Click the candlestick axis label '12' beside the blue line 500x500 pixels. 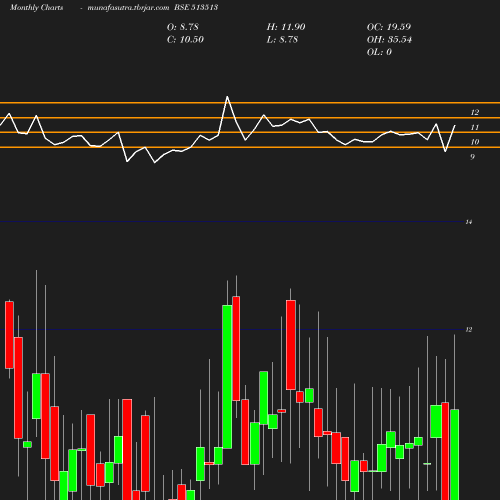pyautogui.click(x=469, y=330)
